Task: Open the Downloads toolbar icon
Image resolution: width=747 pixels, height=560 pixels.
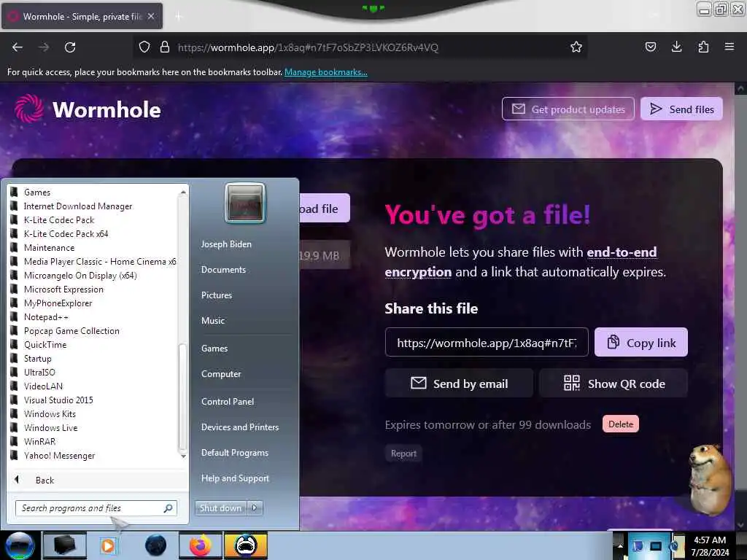Action: click(x=676, y=47)
